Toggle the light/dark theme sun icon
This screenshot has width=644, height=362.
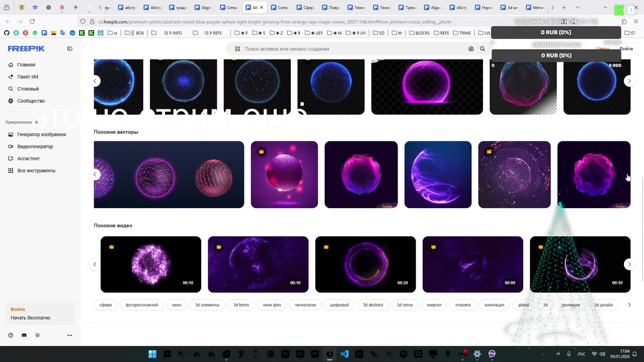pyautogui.click(x=37, y=335)
